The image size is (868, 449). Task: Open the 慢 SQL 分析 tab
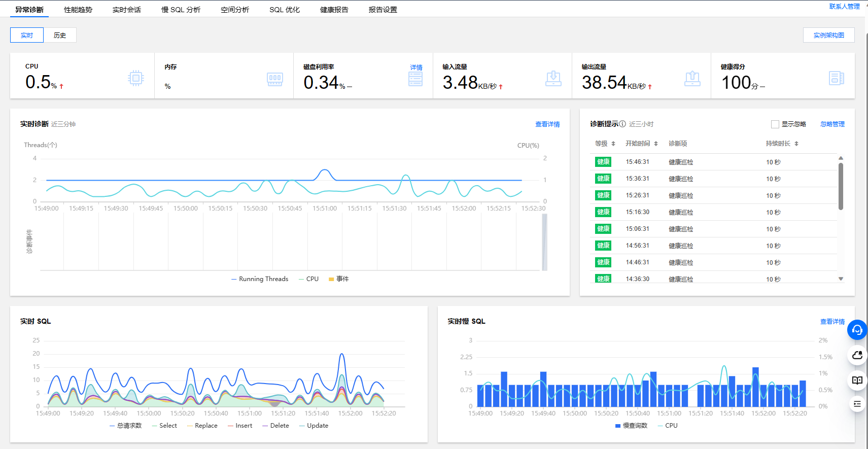coord(181,10)
